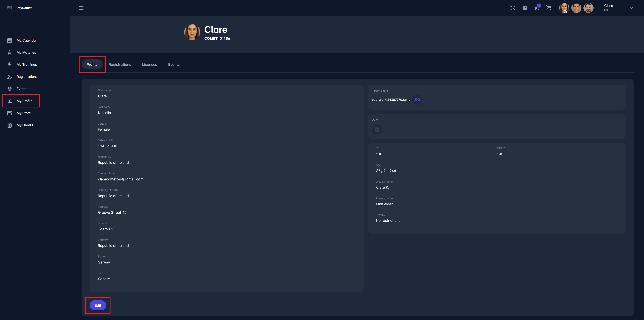
Task: Select the second user avatar in header
Action: (576, 8)
